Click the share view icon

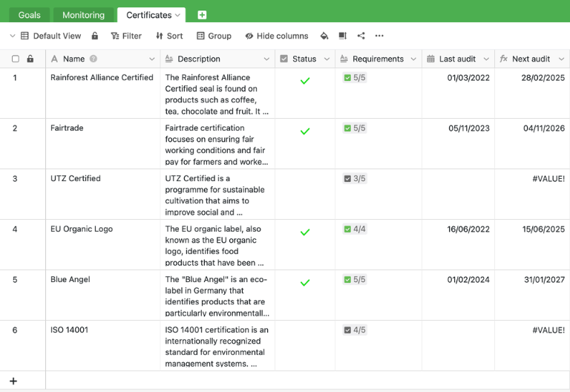(361, 36)
